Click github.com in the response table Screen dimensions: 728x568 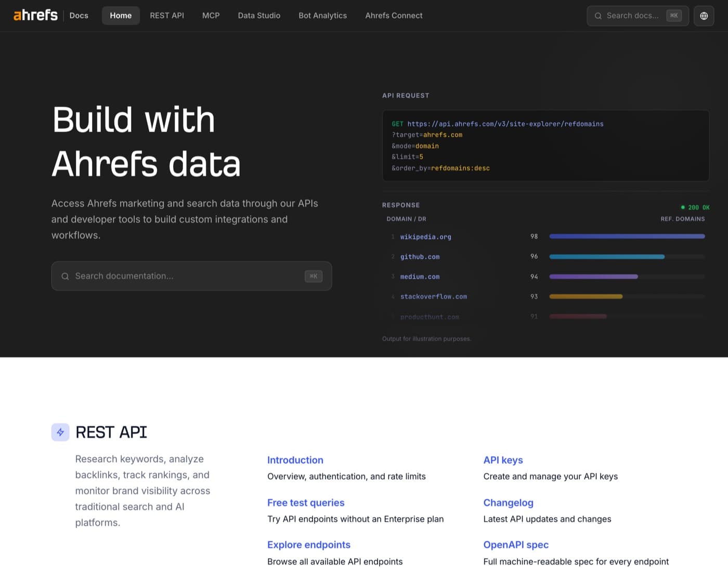click(x=420, y=257)
